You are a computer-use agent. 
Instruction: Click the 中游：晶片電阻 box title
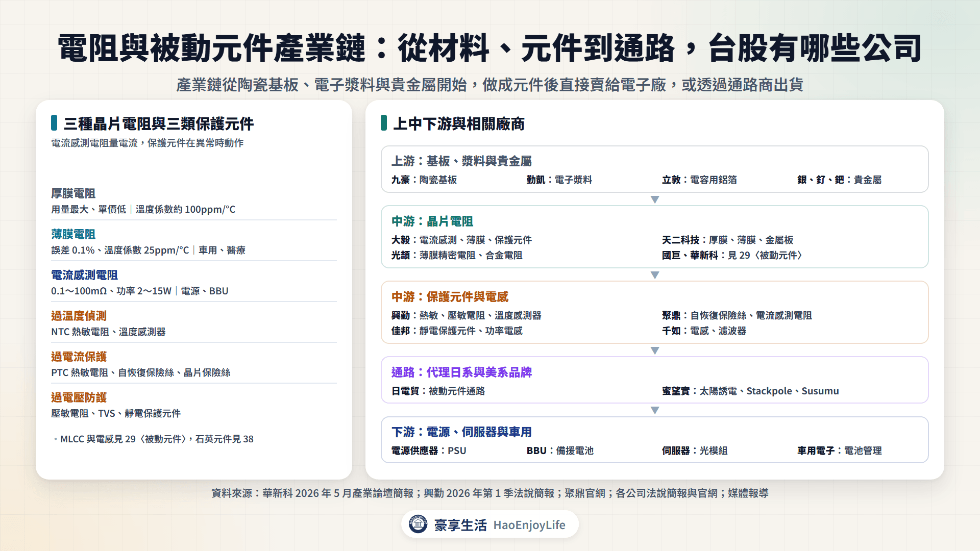[x=432, y=221]
